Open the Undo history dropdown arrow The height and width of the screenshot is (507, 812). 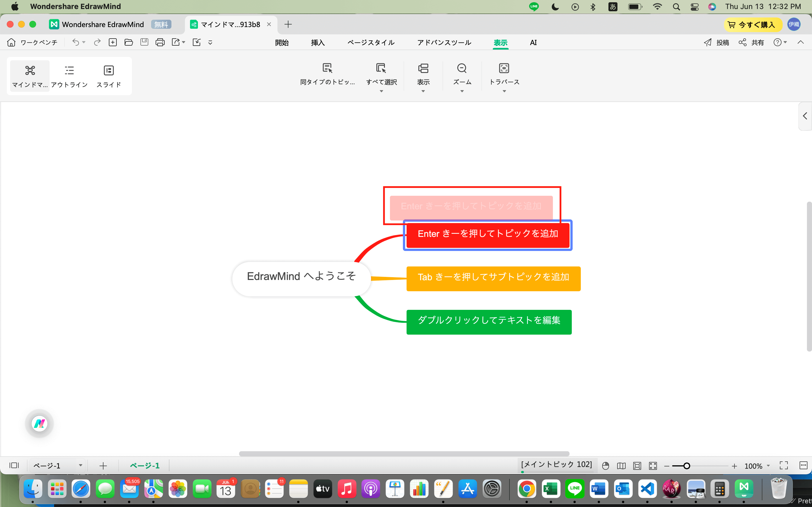point(84,43)
